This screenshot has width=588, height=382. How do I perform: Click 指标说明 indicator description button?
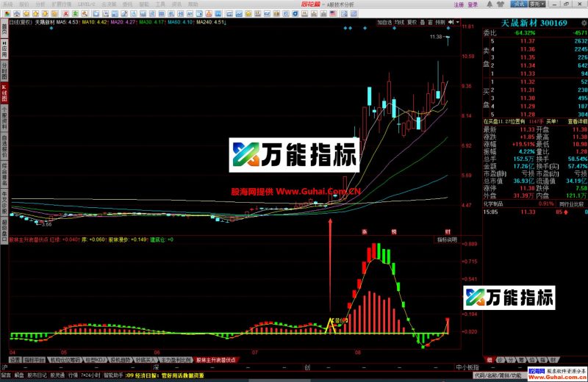pyautogui.click(x=447, y=239)
